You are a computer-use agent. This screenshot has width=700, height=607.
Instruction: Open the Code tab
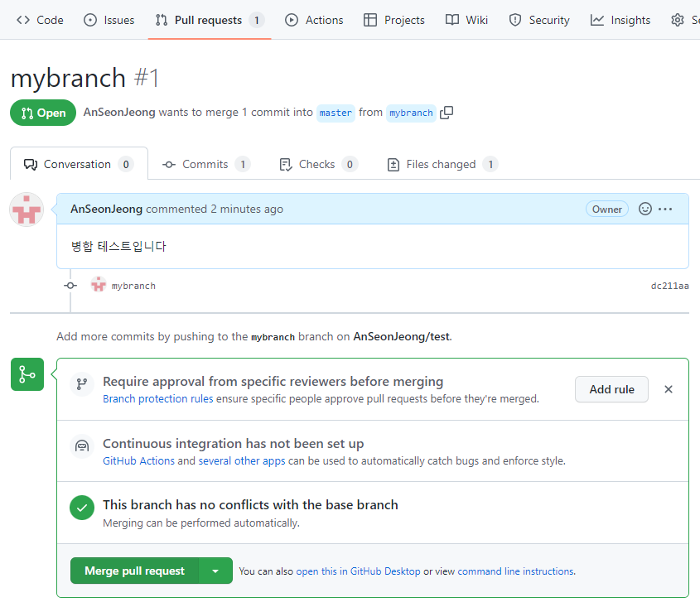40,20
